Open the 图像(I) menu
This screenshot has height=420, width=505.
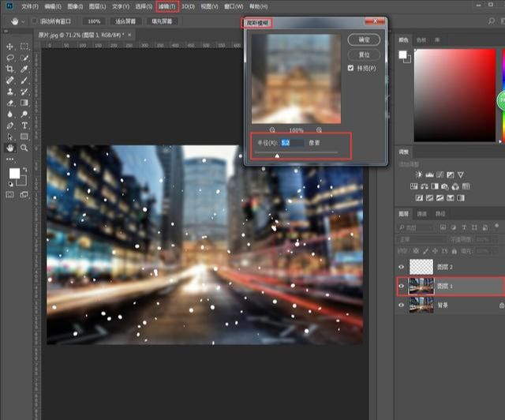tap(75, 6)
